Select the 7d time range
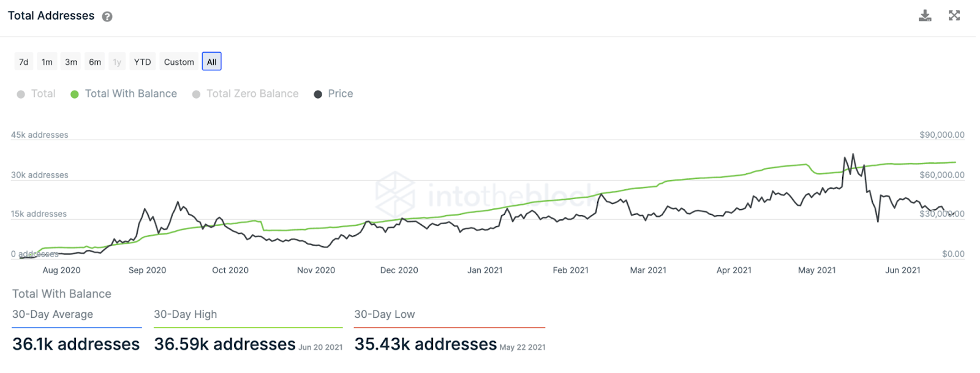This screenshot has height=373, width=980. tap(24, 62)
